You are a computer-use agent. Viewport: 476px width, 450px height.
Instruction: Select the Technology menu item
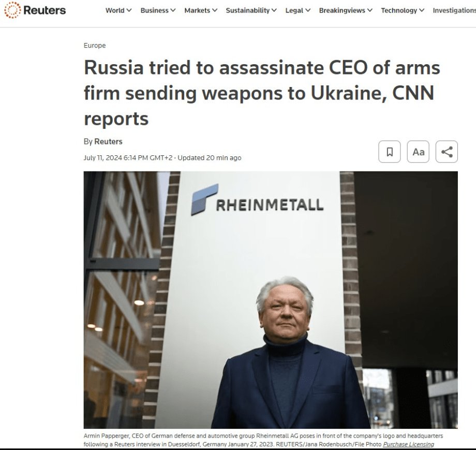pos(399,10)
